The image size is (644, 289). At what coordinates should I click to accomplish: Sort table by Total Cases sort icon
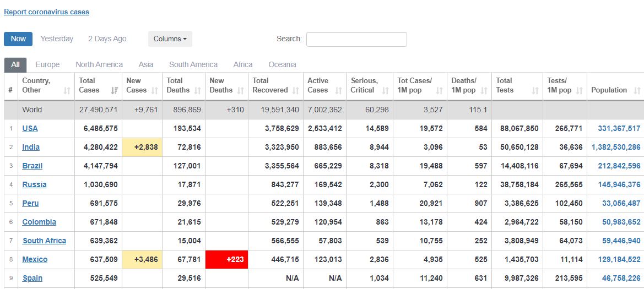(115, 91)
